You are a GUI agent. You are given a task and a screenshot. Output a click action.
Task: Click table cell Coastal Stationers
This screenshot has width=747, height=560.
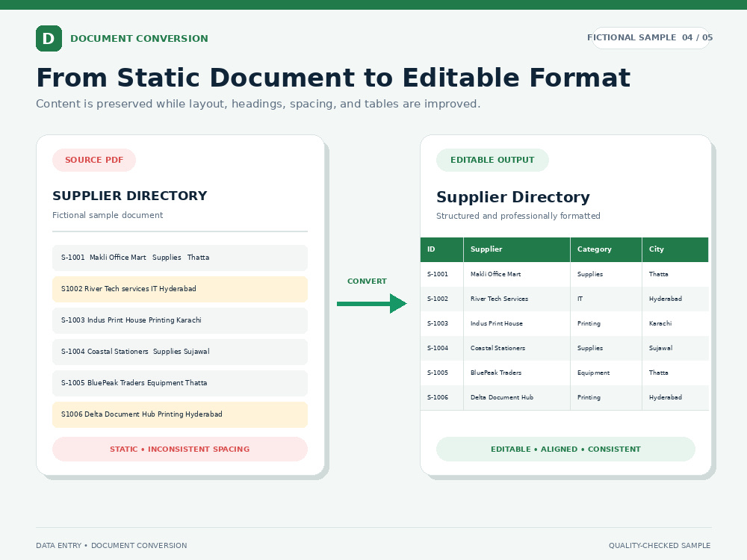[x=517, y=349]
